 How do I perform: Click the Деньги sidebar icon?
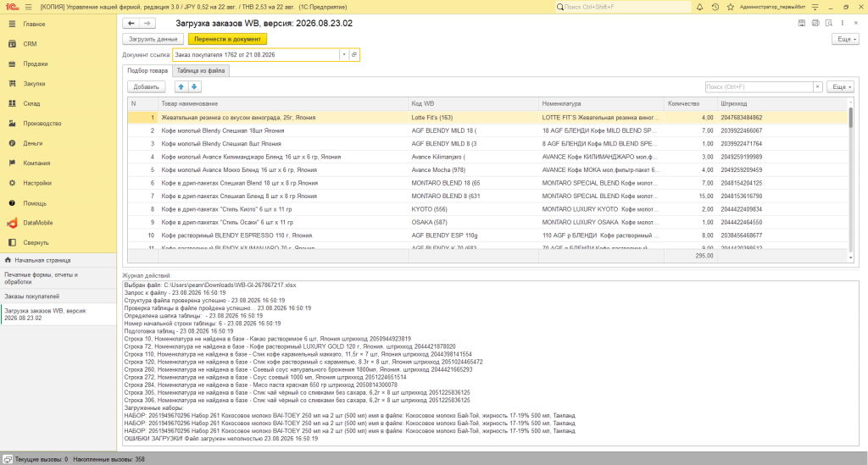point(12,143)
